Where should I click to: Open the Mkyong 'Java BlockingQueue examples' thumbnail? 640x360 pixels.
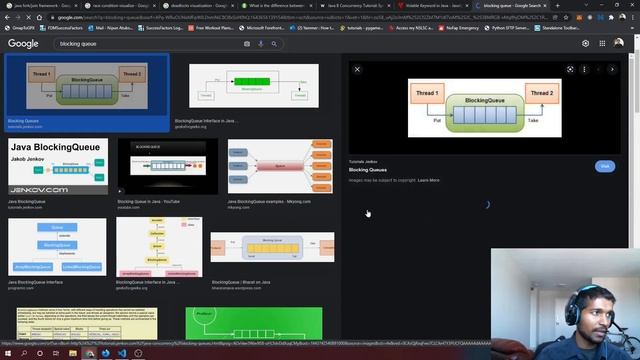click(x=280, y=166)
